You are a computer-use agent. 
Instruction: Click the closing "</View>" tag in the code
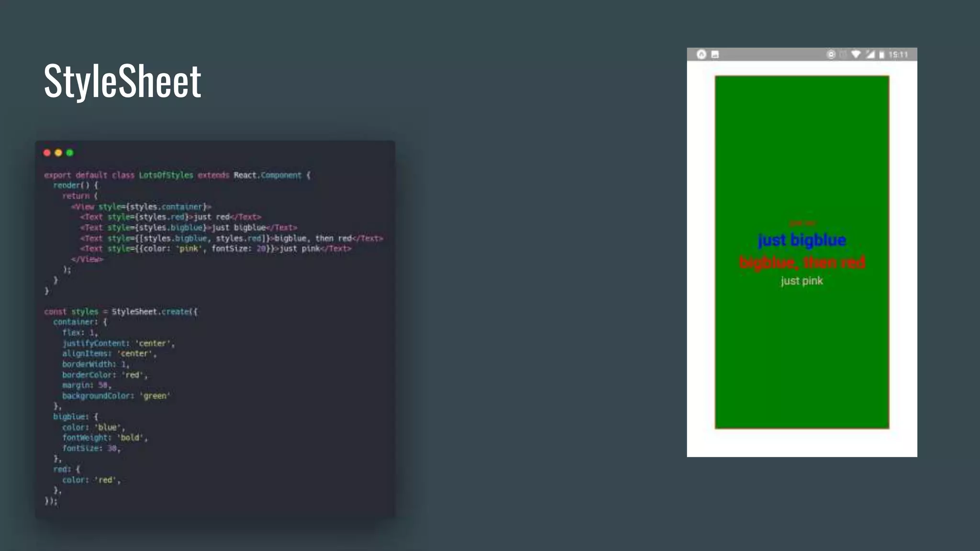(x=87, y=259)
